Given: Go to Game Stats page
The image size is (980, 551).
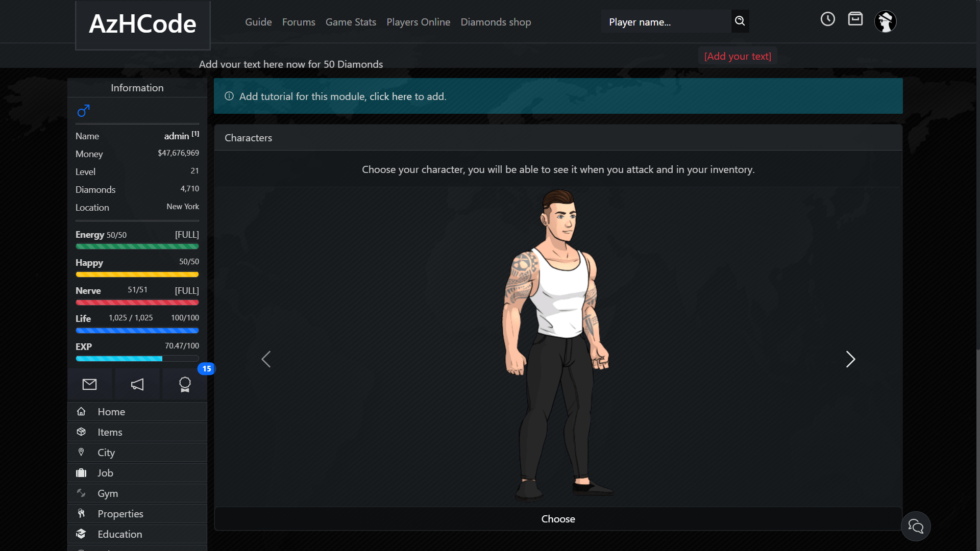Looking at the screenshot, I should [351, 22].
